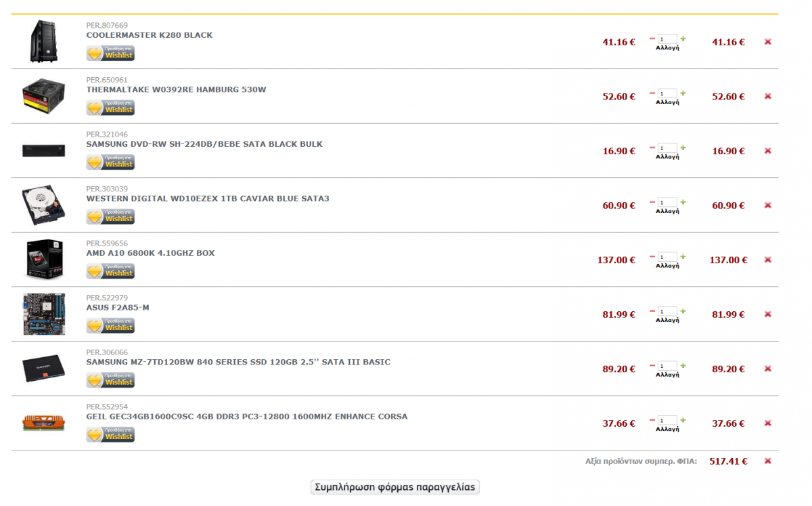Add Western Digital Caviar Blue to Wishlist
Screen dimensions: 812x506
click(110, 216)
